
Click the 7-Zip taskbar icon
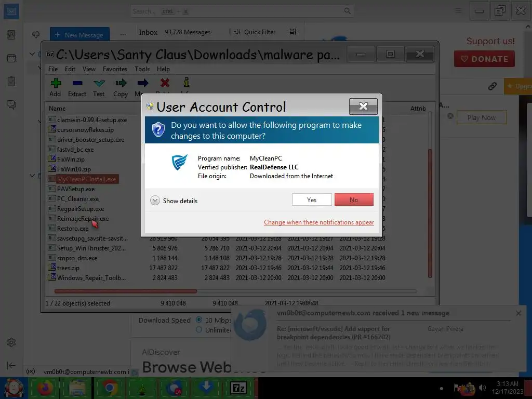pyautogui.click(x=238, y=388)
